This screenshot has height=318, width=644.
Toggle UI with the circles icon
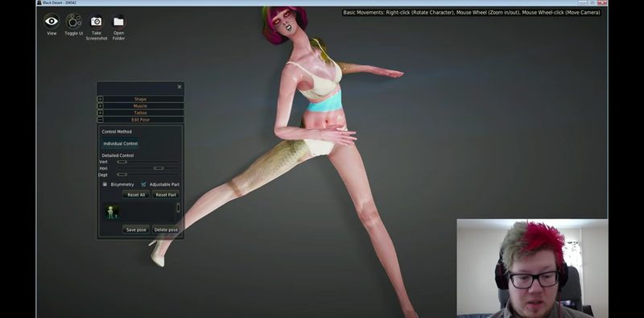tap(74, 21)
